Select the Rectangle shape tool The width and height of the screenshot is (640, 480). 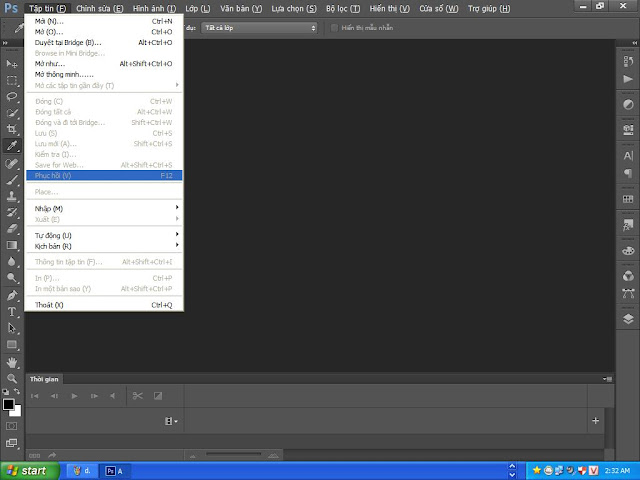point(12,344)
